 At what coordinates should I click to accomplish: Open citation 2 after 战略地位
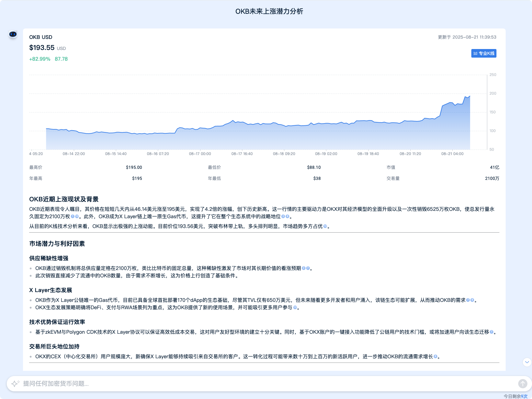(283, 216)
